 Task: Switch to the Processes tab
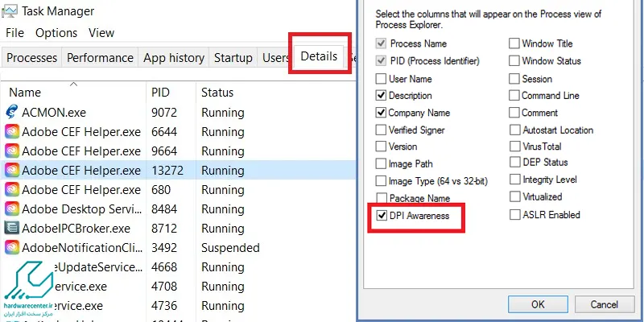[x=31, y=58]
